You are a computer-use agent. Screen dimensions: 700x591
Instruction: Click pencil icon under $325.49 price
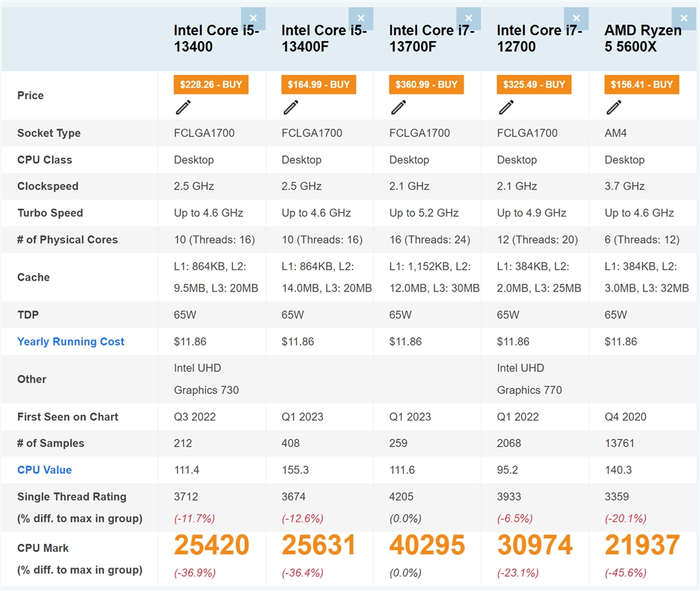[x=507, y=107]
